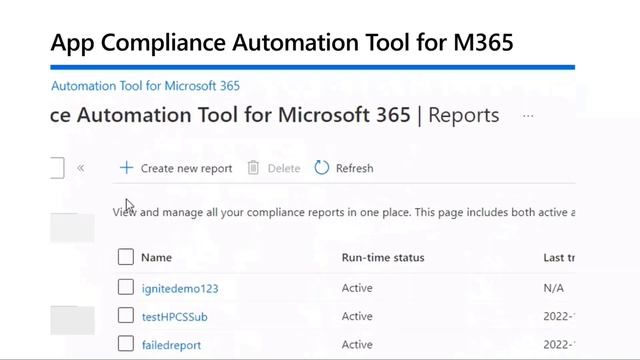Open the failedreport report link

(171, 345)
